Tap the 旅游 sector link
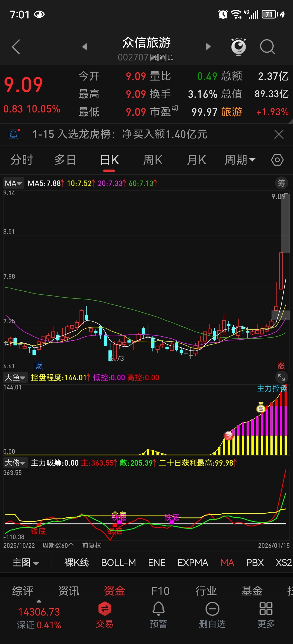 coord(232,112)
